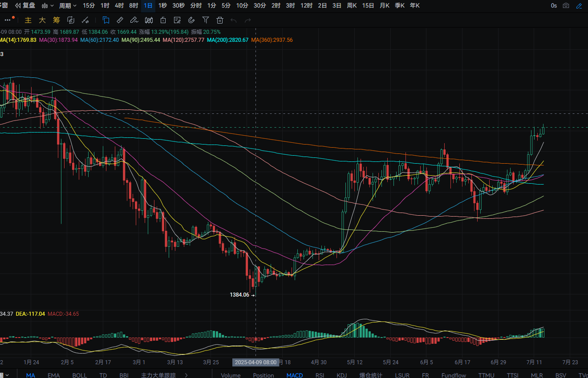Viewport: 588px width, 378px height.
Task: Expand the 周期 period dropdown
Action: click(x=68, y=6)
